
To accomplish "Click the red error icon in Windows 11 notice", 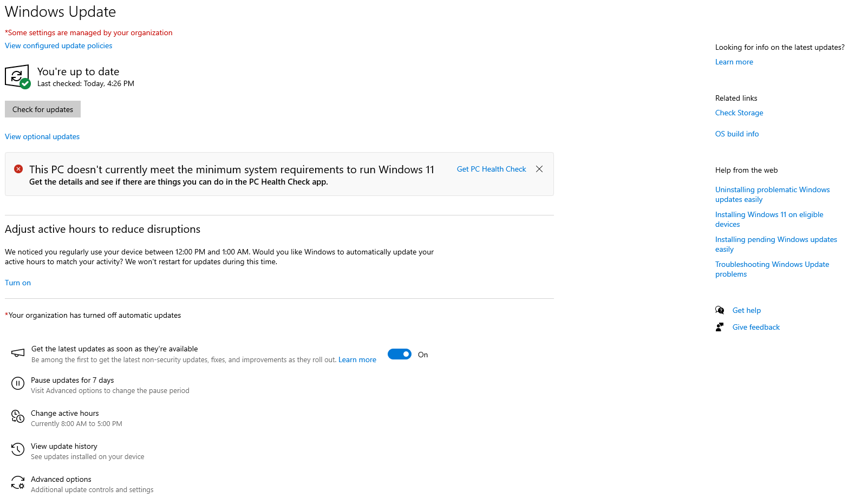I will tap(18, 169).
